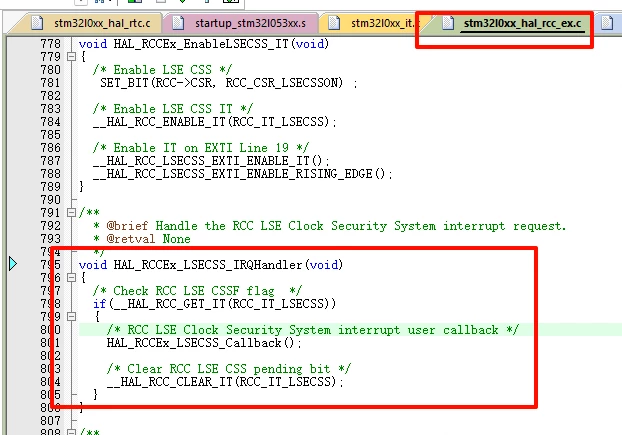Screen dimensions: 622x435
Task: Place cursor on HAL_RCCEx_LSECSS_IRQHandler function name
Action: 208,264
